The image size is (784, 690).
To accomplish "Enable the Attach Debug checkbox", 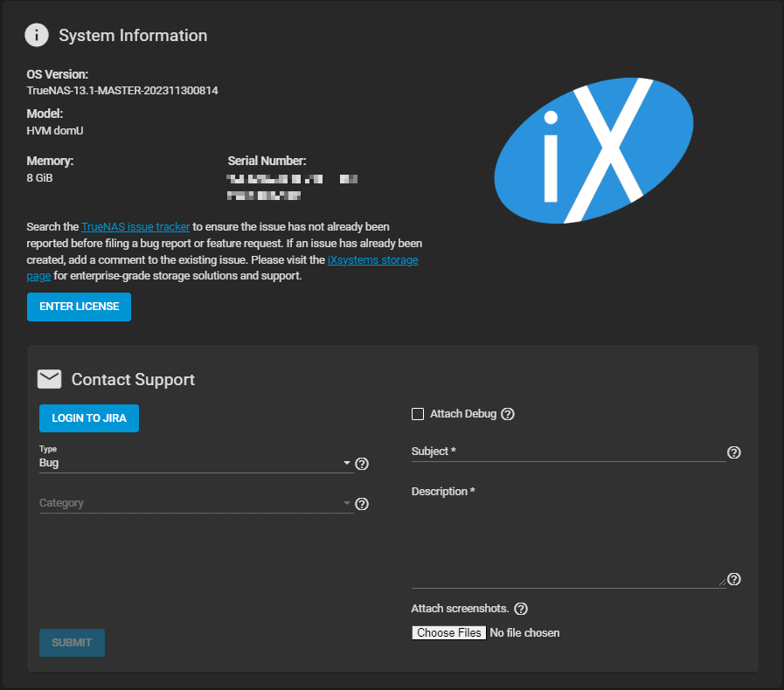I will tap(418, 414).
